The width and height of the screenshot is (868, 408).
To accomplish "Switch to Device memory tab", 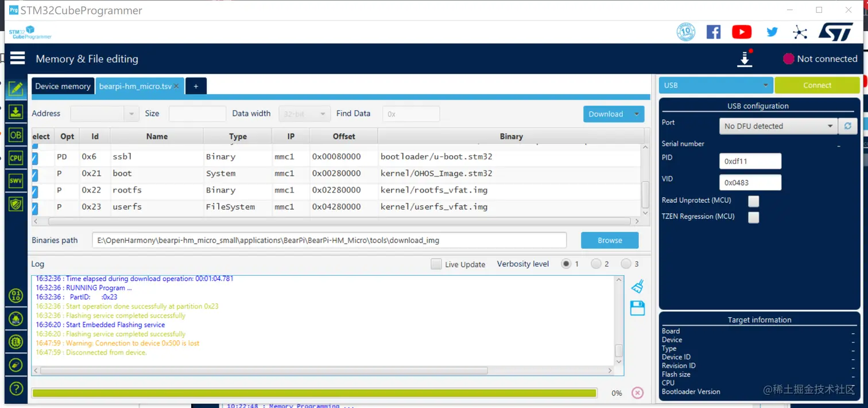I will point(63,86).
